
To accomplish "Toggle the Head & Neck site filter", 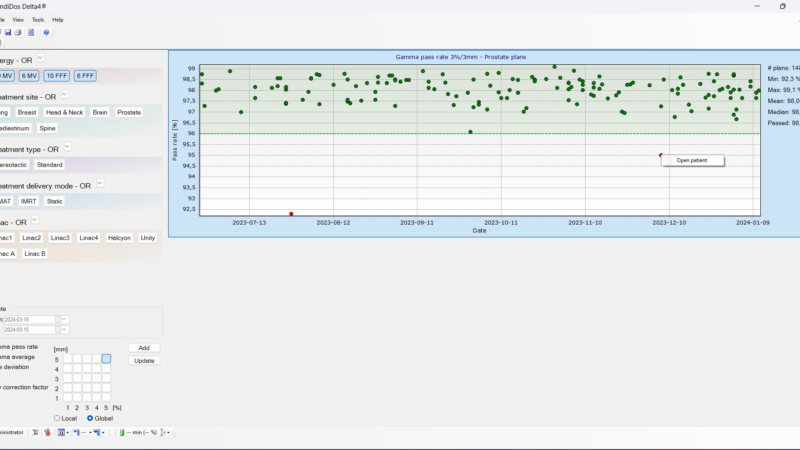I will (64, 112).
